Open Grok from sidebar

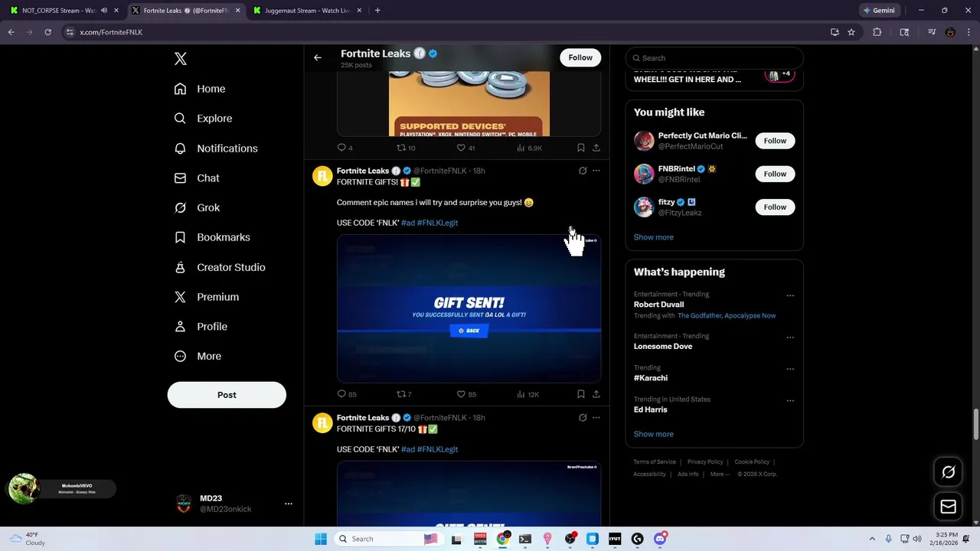(197, 208)
